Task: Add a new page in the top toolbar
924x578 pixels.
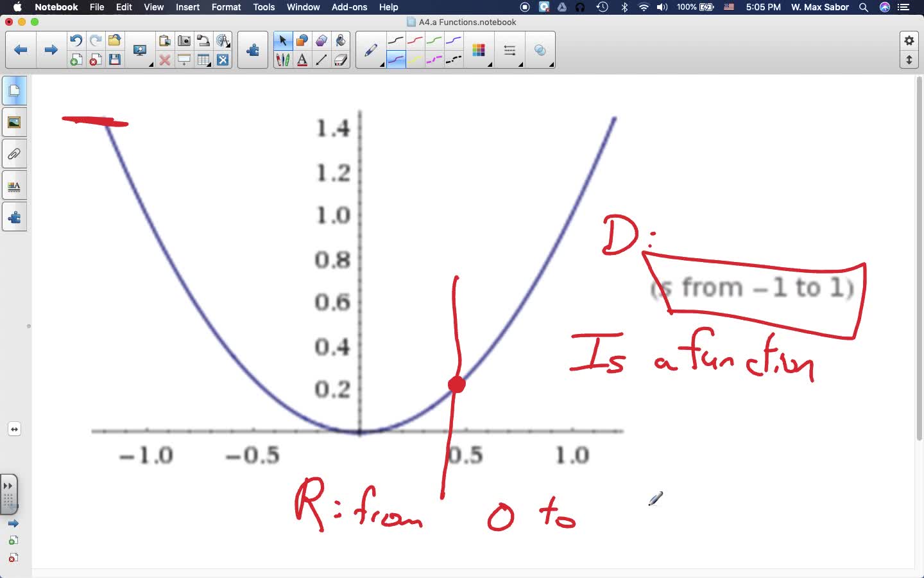Action: point(76,60)
